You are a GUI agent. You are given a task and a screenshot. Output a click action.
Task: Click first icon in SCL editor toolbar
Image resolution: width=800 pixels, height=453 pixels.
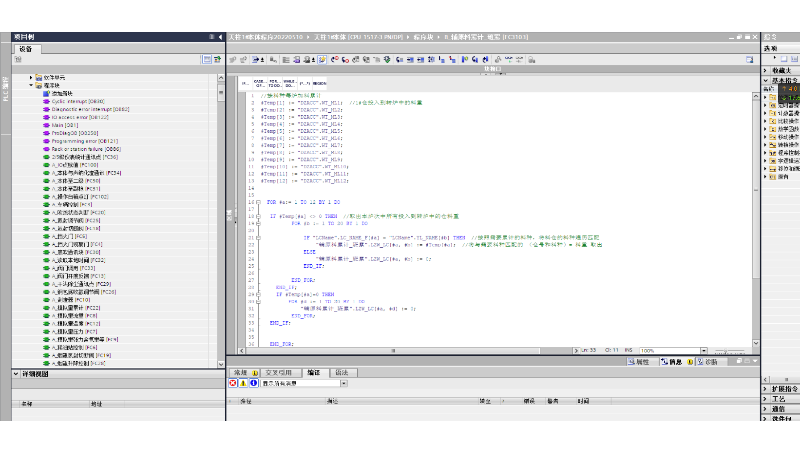click(233, 60)
